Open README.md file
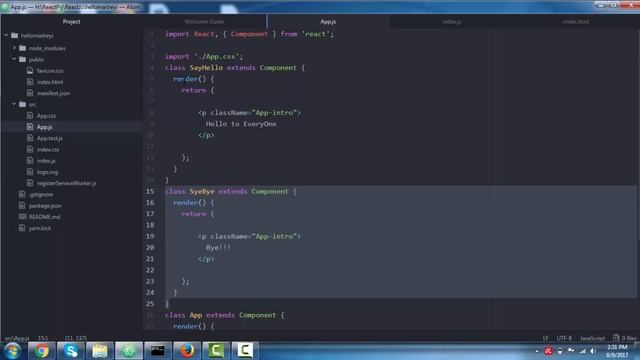This screenshot has height=360, width=640. [44, 217]
